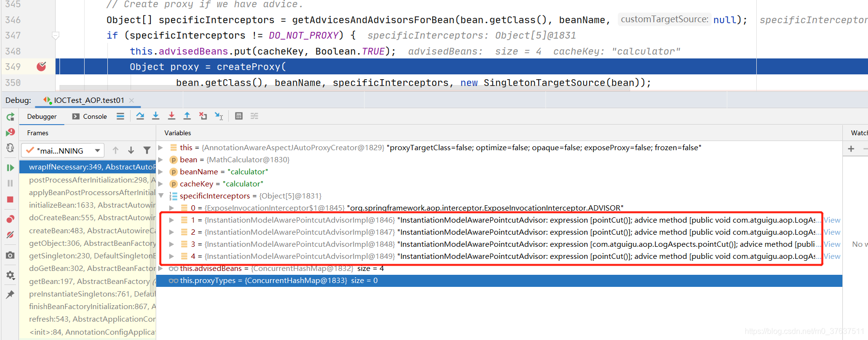Expand element 3 advisor @1848
Screen dimensions: 868x340
point(172,244)
